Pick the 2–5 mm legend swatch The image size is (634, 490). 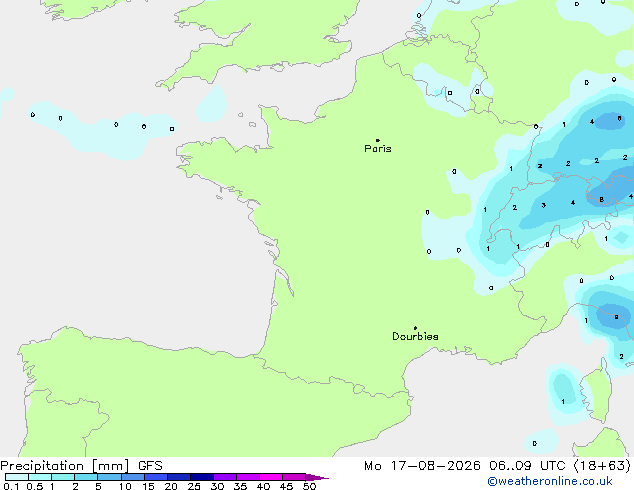[86, 477]
